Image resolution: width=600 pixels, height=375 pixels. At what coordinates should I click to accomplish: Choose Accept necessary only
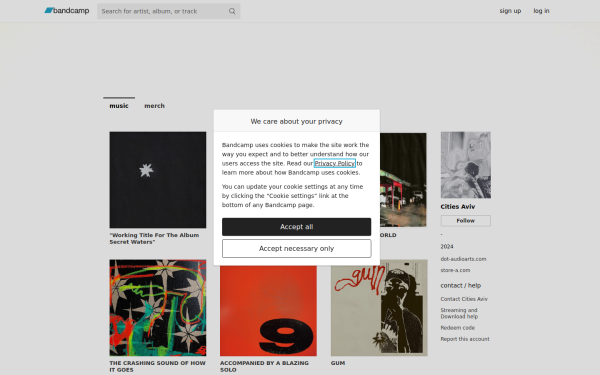pyautogui.click(x=296, y=248)
